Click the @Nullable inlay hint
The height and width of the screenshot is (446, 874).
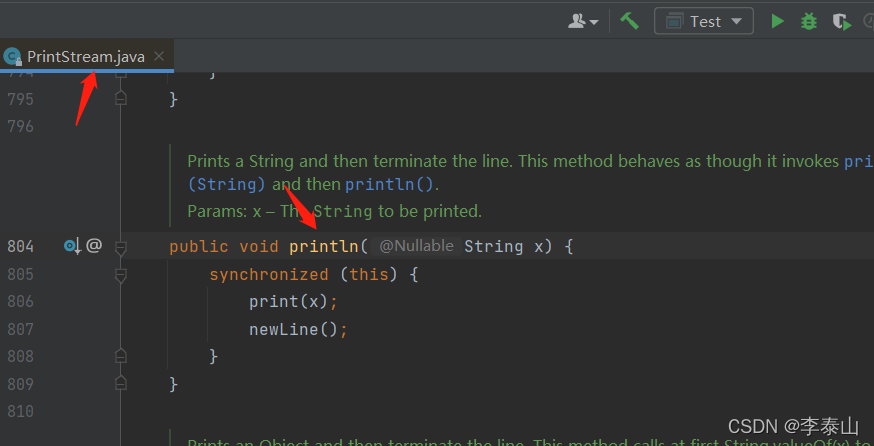pyautogui.click(x=416, y=246)
